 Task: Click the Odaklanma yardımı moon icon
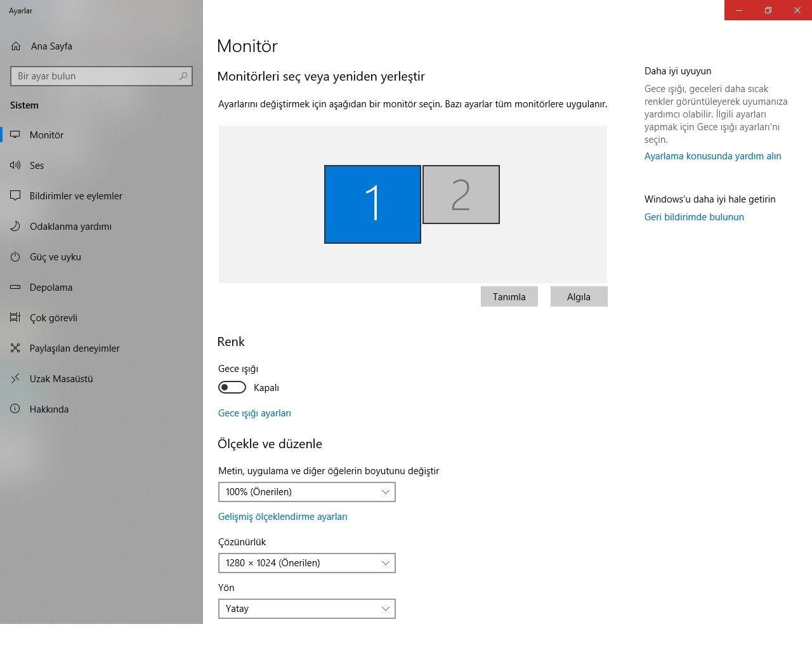coord(15,227)
